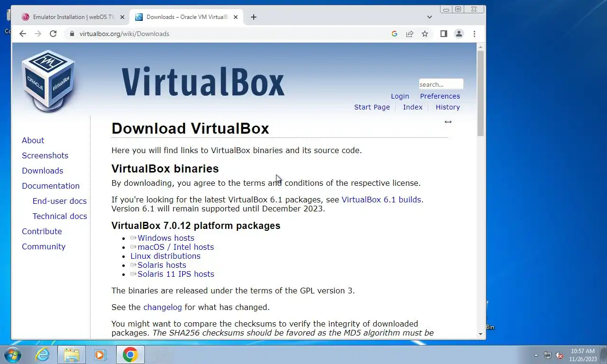
Task: Show hidden system tray icons
Action: pyautogui.click(x=536, y=355)
